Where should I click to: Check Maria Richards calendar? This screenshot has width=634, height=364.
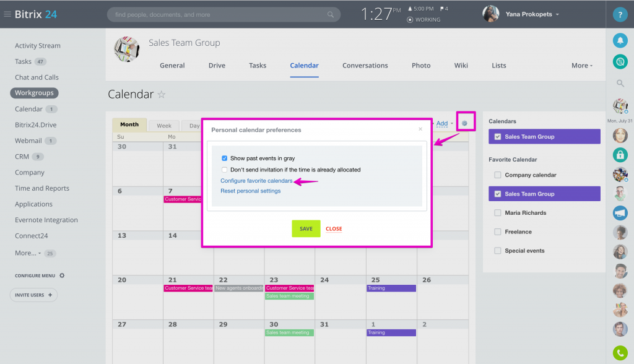(x=498, y=213)
